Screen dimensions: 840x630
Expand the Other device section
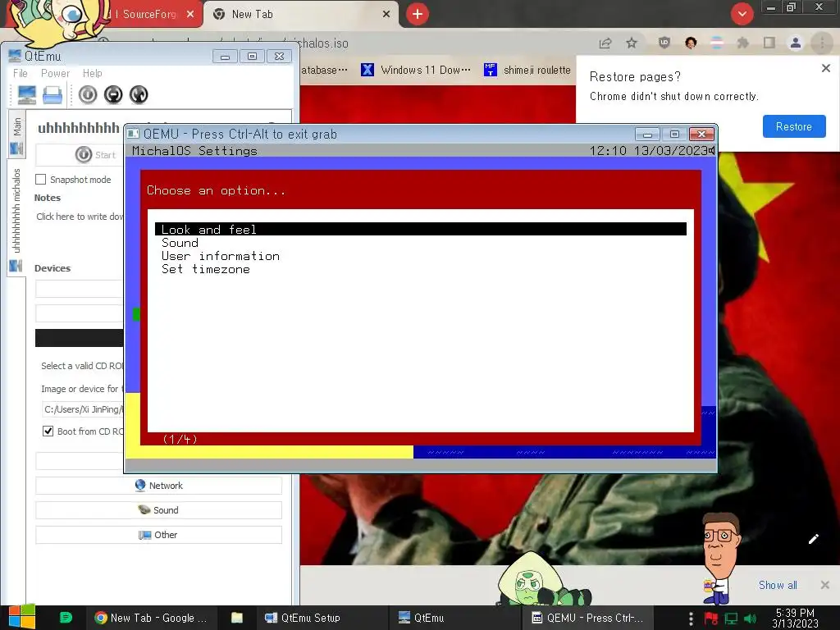click(158, 535)
